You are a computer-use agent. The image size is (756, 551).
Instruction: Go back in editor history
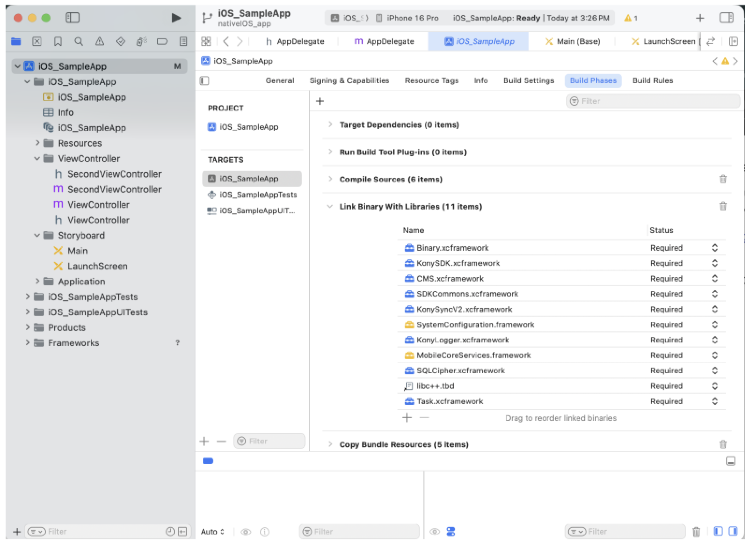click(226, 41)
